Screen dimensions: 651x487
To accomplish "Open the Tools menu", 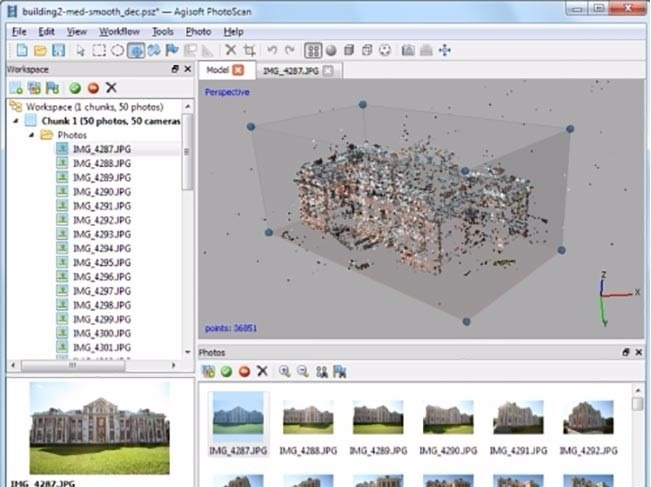I will 163,32.
